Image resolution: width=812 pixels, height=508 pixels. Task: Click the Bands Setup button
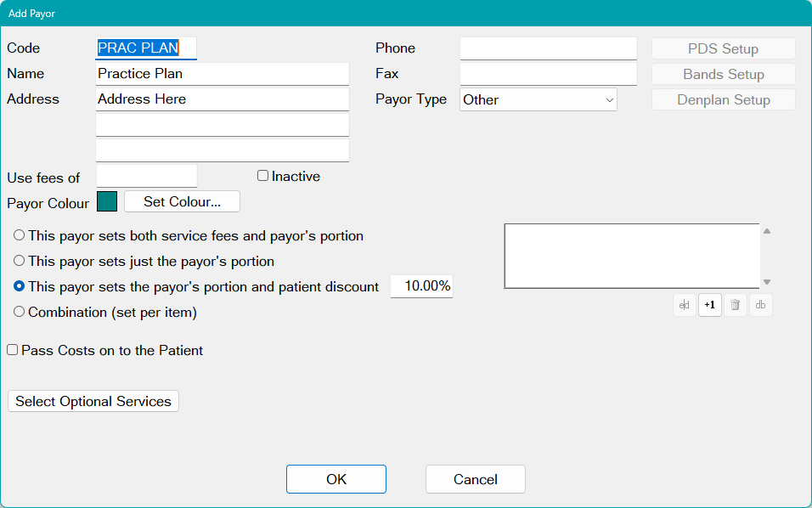[724, 74]
